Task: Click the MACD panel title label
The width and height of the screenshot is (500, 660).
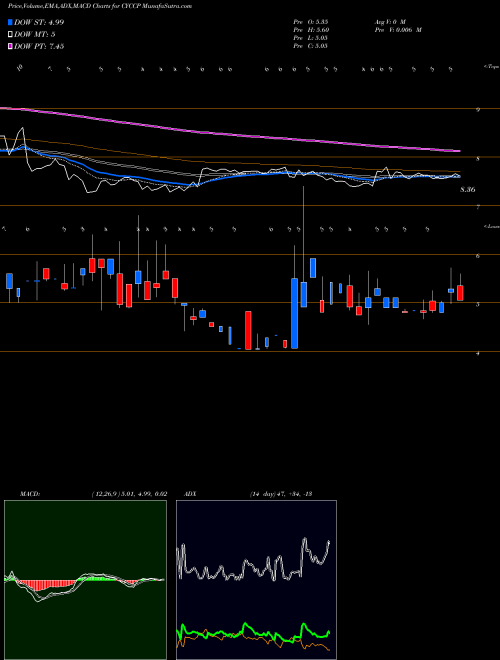Action: [30, 494]
